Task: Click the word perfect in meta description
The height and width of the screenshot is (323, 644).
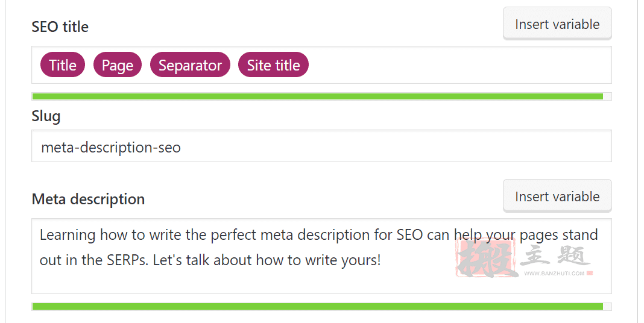Action: tap(233, 235)
